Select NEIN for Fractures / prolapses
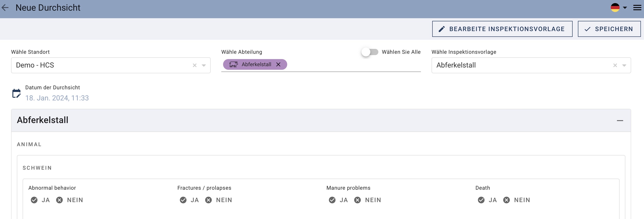The width and height of the screenshot is (644, 219). pyautogui.click(x=218, y=200)
